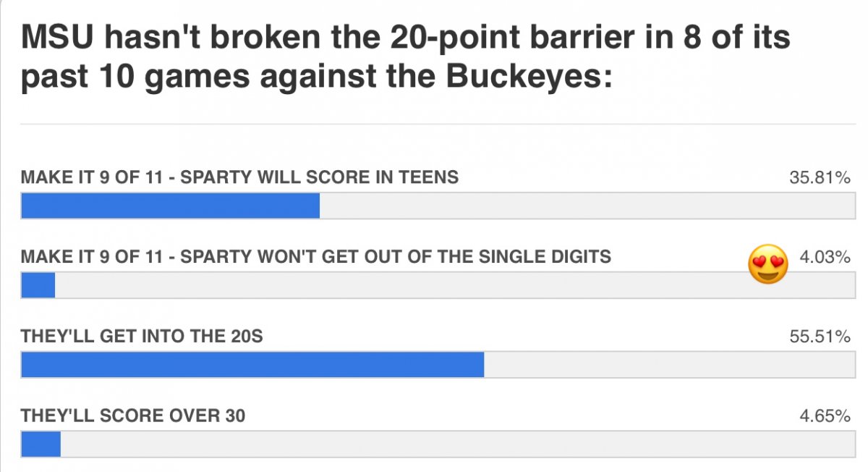Click the 4.03% result value

click(825, 256)
